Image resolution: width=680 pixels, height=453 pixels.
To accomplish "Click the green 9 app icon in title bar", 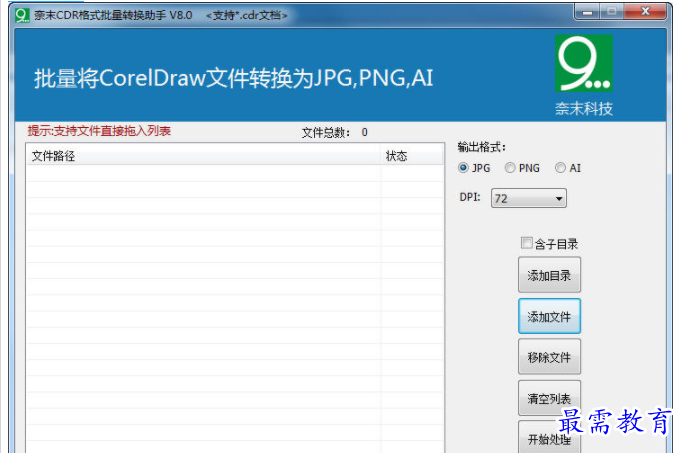I will [x=22, y=15].
